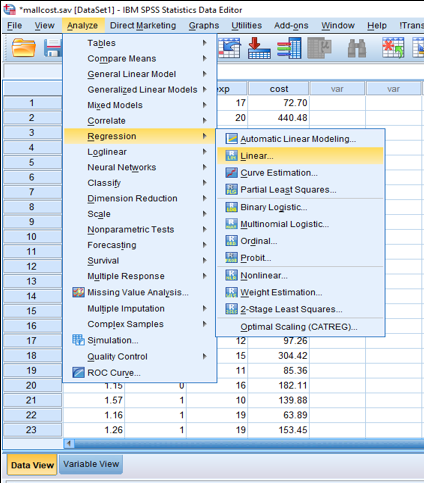424x483 pixels.
Task: Open the Graphs menu
Action: click(x=204, y=26)
